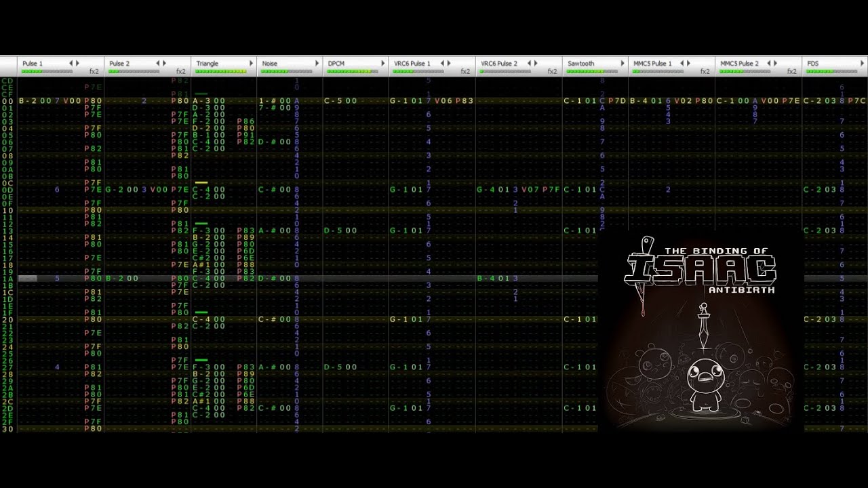Click row number 20 in the row column
This screenshot has width=868, height=488.
7,319
